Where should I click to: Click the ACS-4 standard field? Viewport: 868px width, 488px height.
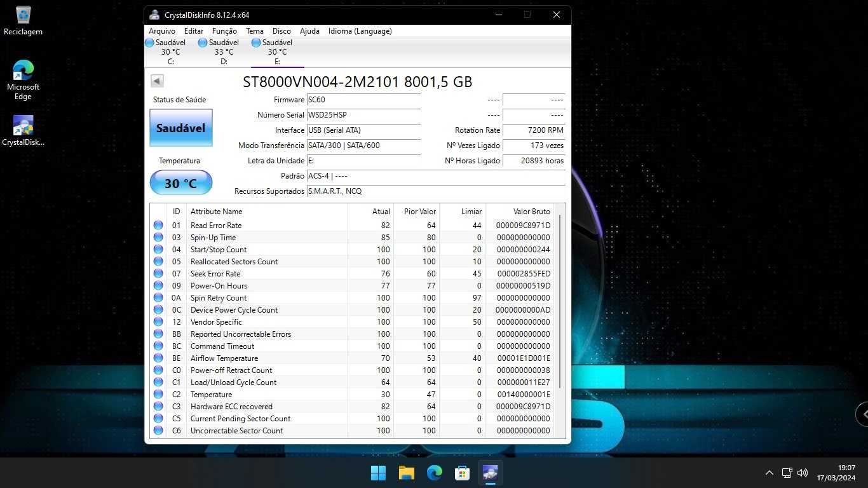436,176
